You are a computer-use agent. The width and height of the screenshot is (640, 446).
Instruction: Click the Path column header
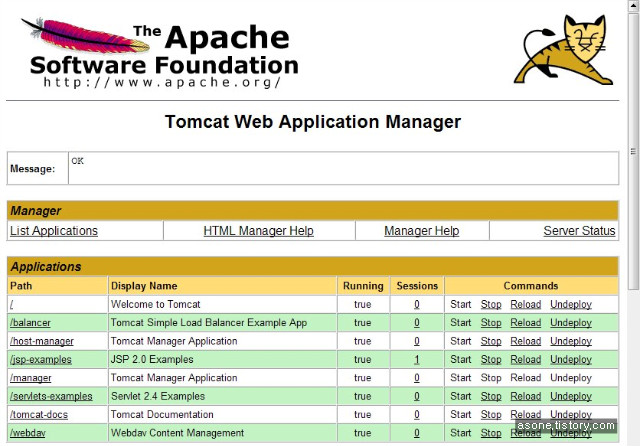(58, 286)
